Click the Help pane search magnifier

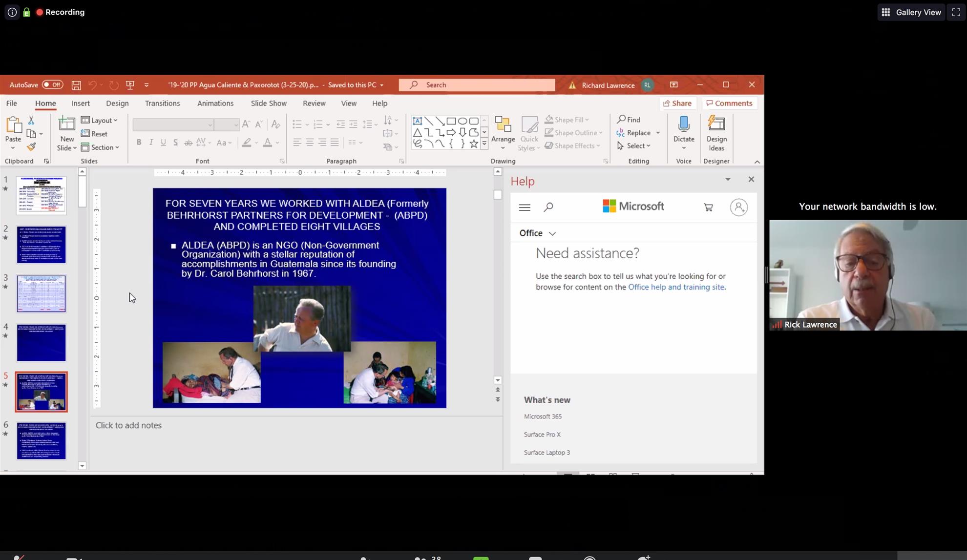pyautogui.click(x=548, y=207)
